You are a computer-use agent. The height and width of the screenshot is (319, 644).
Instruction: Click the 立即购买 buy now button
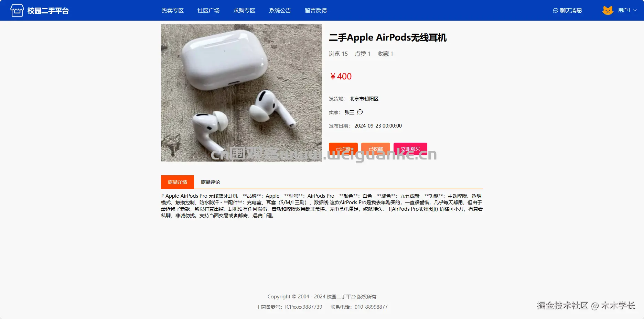coord(410,149)
